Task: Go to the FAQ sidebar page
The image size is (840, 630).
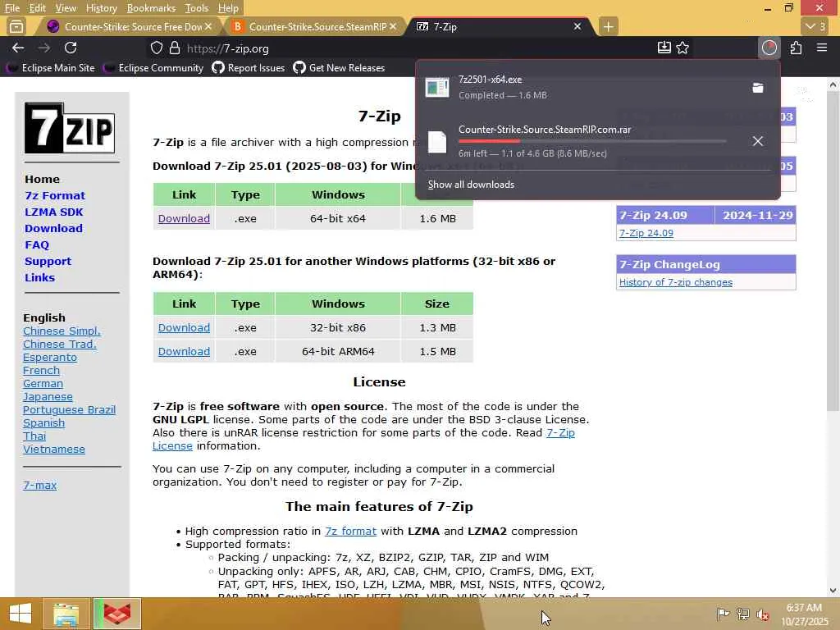Action: click(36, 244)
